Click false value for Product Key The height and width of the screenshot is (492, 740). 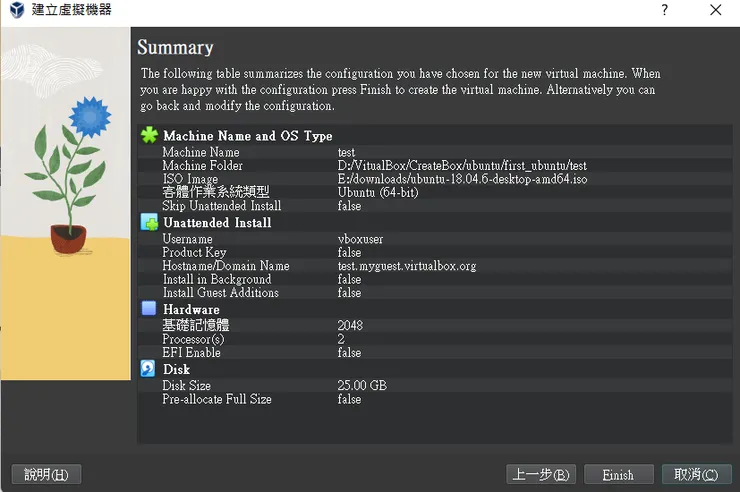click(349, 252)
